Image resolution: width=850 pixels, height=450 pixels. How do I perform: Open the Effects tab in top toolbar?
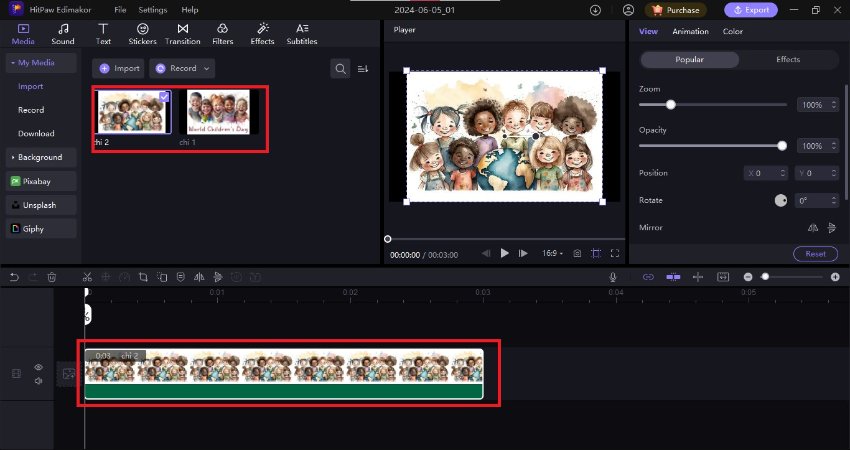click(x=262, y=34)
